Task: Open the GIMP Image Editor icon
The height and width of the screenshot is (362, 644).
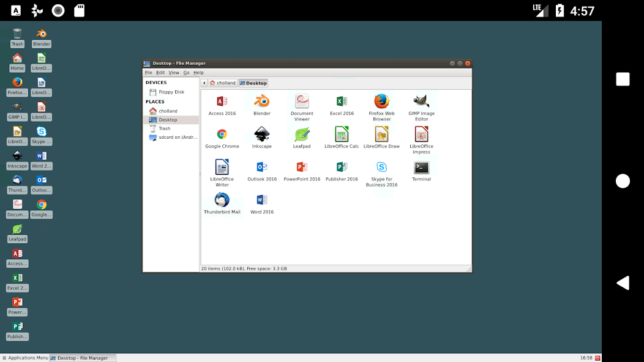Action: point(421,103)
